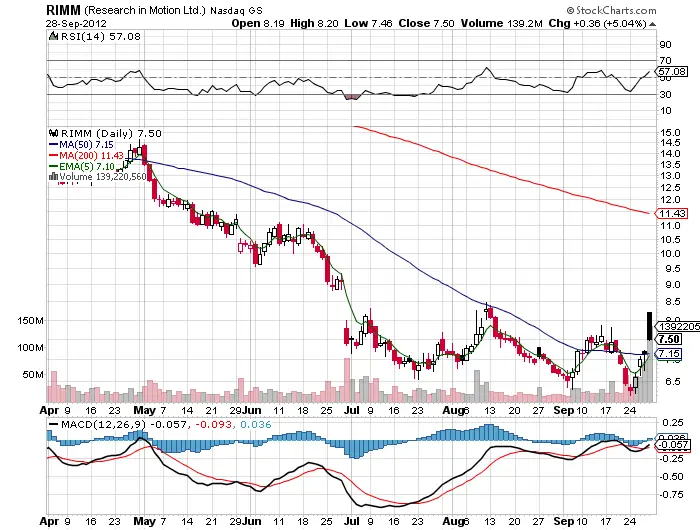This screenshot has height=530, width=700.
Task: Click the -0.057 MACD value tag on the right axis
Action: [673, 445]
